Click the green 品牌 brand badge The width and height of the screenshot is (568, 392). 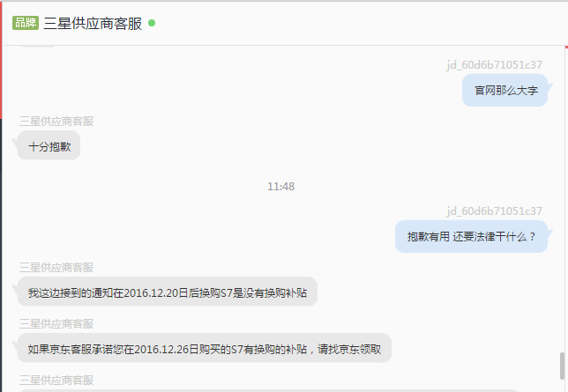point(26,23)
